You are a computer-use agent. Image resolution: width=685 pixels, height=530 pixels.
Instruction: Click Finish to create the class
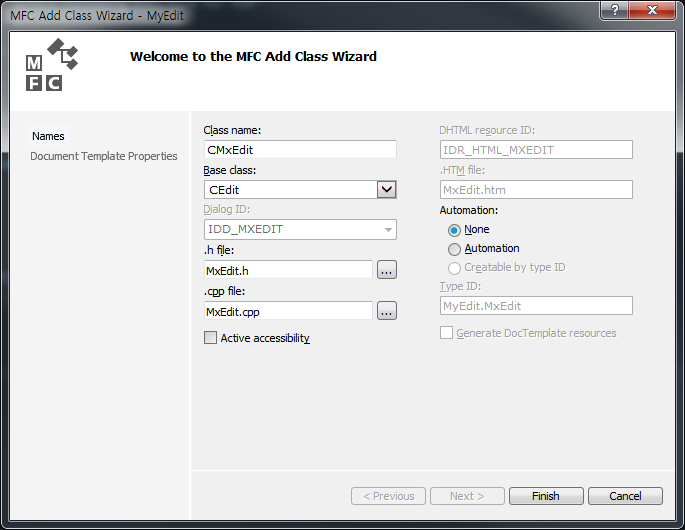pos(546,496)
